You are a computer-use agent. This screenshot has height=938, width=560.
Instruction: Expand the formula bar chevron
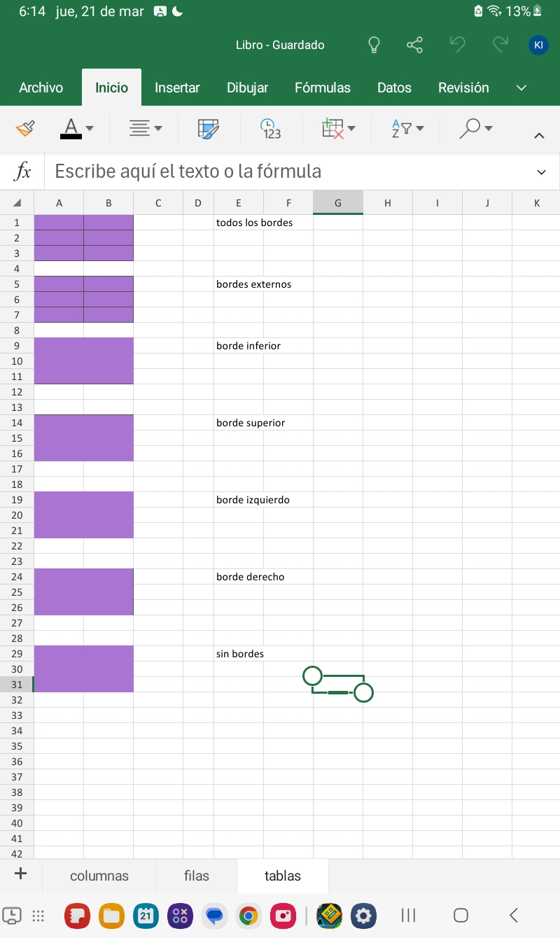click(x=541, y=172)
